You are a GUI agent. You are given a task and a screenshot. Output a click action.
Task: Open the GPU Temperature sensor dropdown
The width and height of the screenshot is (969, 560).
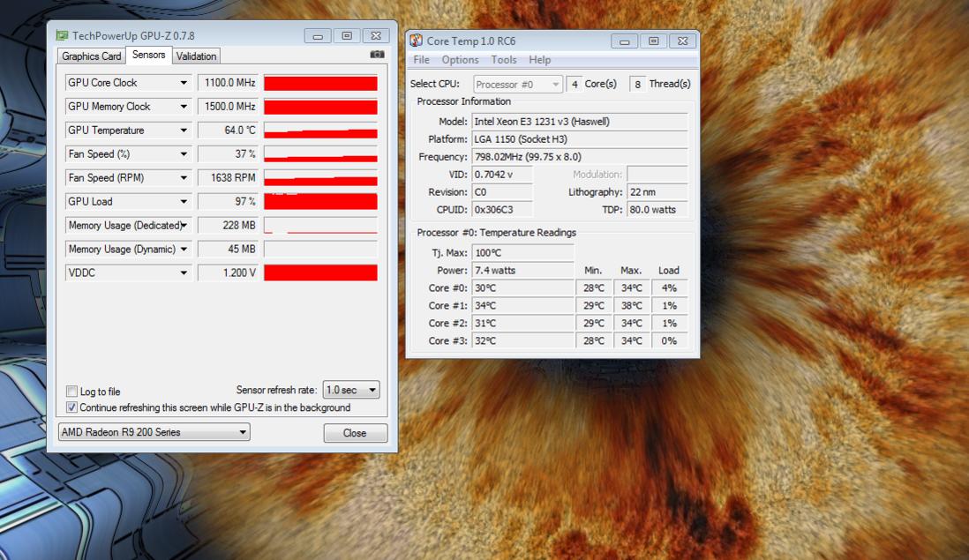(x=184, y=131)
